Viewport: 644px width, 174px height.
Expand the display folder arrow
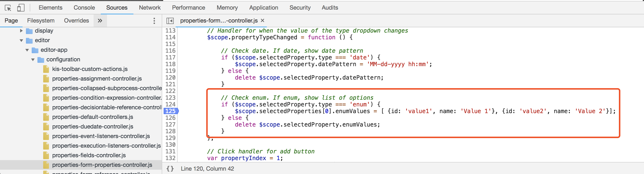pos(21,31)
